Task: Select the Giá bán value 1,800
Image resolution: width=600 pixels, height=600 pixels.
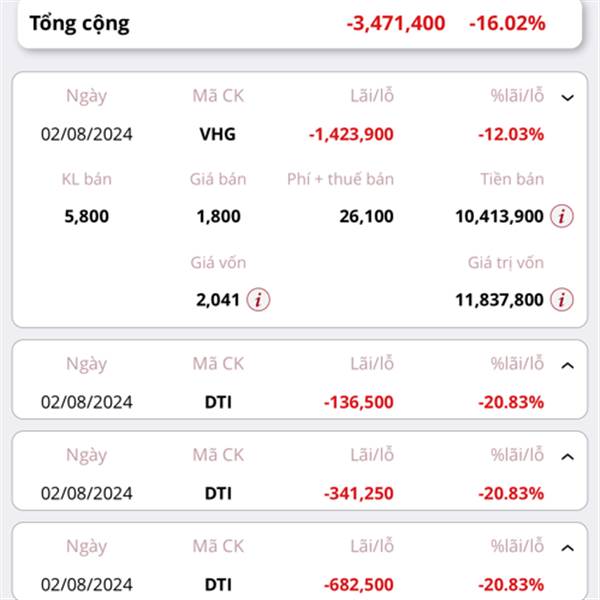Action: pos(218,217)
